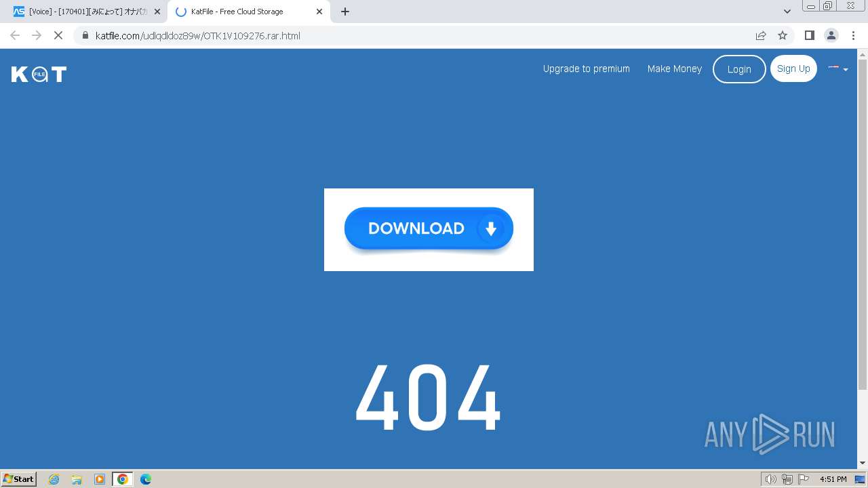Select Chrome in the taskbar
868x488 pixels.
click(x=123, y=479)
